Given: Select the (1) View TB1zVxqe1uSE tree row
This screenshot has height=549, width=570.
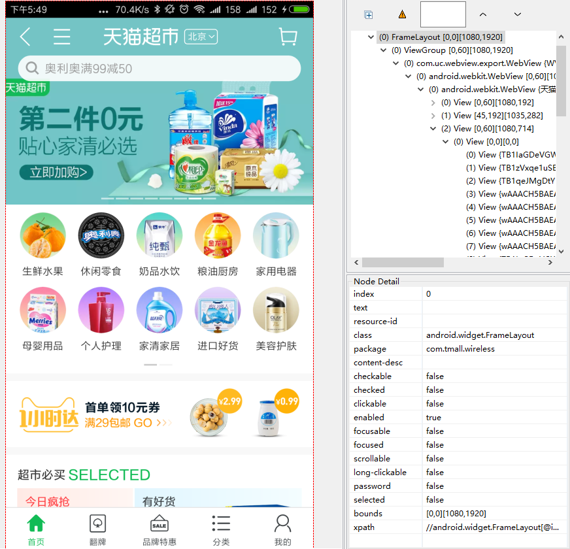Looking at the screenshot, I should (511, 168).
